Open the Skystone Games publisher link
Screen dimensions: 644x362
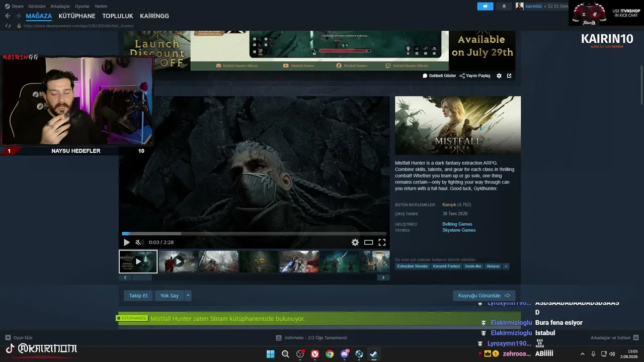[459, 230]
